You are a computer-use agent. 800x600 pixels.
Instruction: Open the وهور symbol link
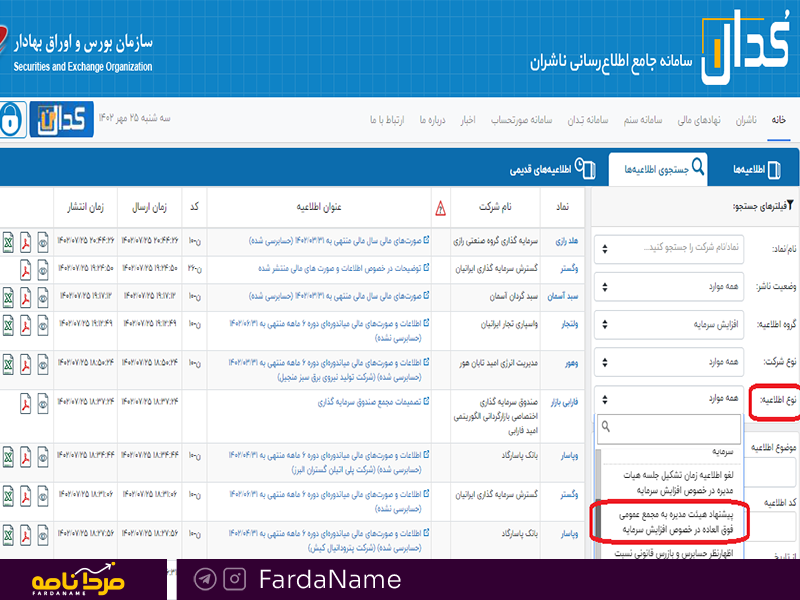(571, 363)
